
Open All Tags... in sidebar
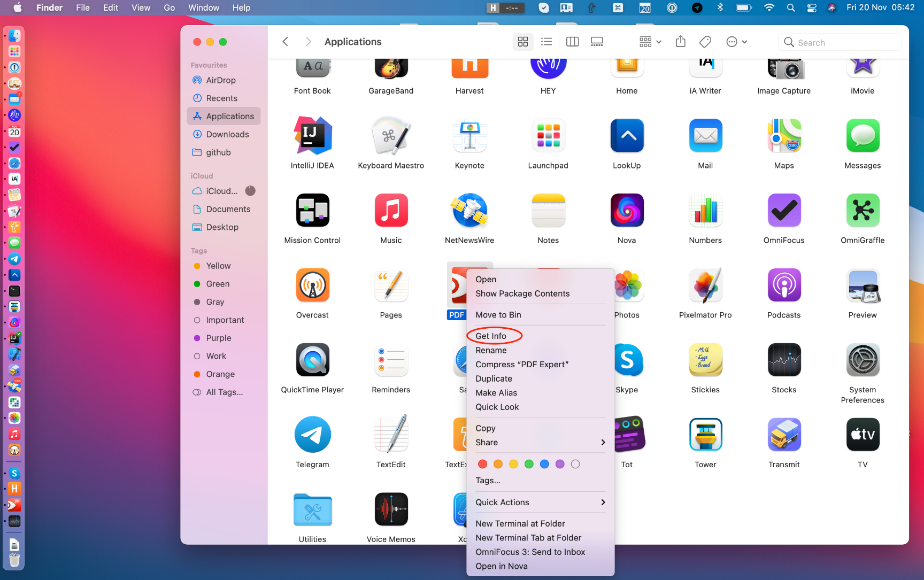point(224,392)
